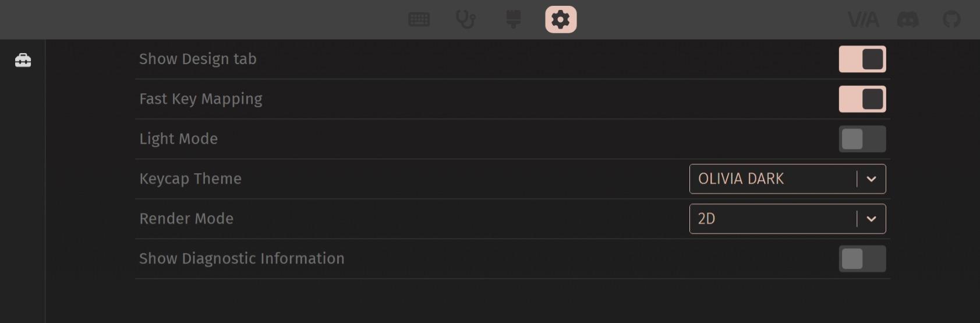Viewport: 980px width, 323px height.
Task: Open the GitHub link icon
Action: (951, 20)
